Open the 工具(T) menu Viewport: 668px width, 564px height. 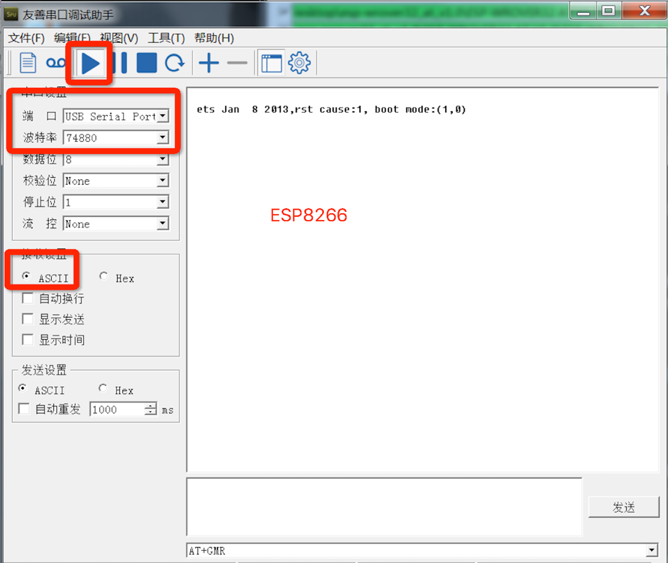coord(165,38)
